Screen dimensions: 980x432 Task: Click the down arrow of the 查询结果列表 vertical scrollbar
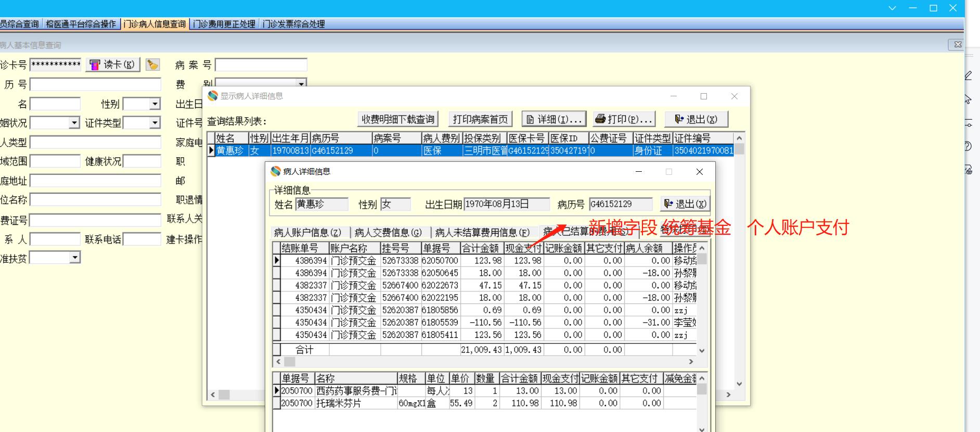tap(739, 384)
